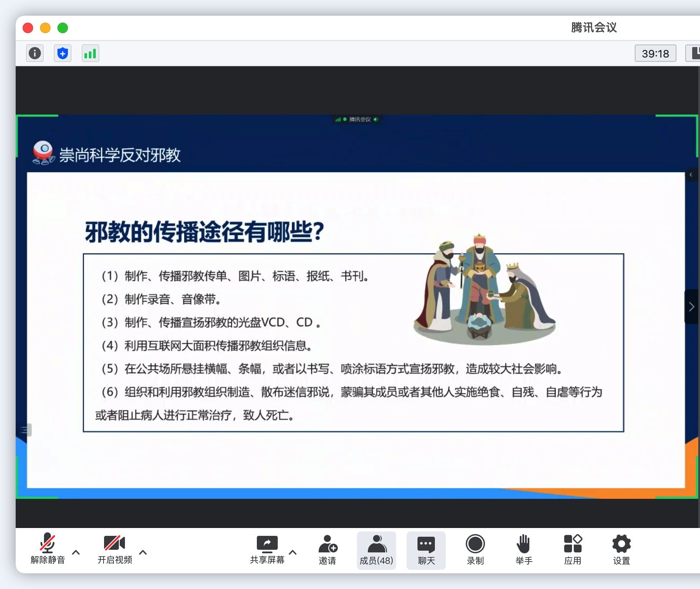This screenshot has width=700, height=589.
Task: Open the members (48) list
Action: click(376, 550)
